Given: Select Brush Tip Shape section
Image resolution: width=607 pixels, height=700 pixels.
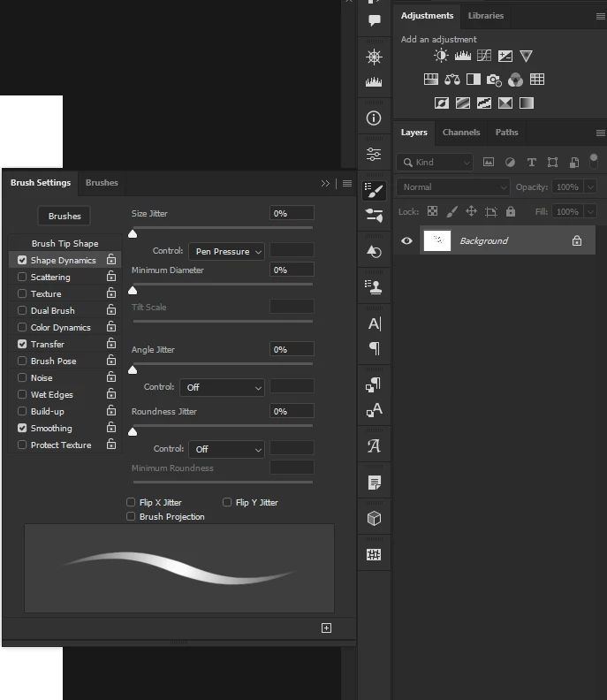Looking at the screenshot, I should point(64,243).
